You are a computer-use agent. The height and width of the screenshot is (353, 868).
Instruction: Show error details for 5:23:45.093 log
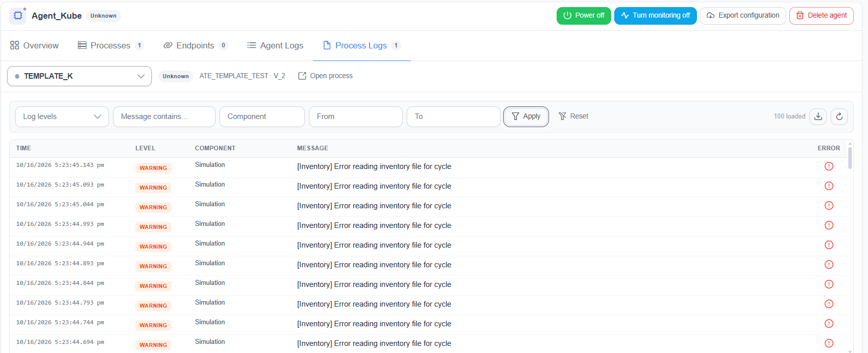pos(829,186)
